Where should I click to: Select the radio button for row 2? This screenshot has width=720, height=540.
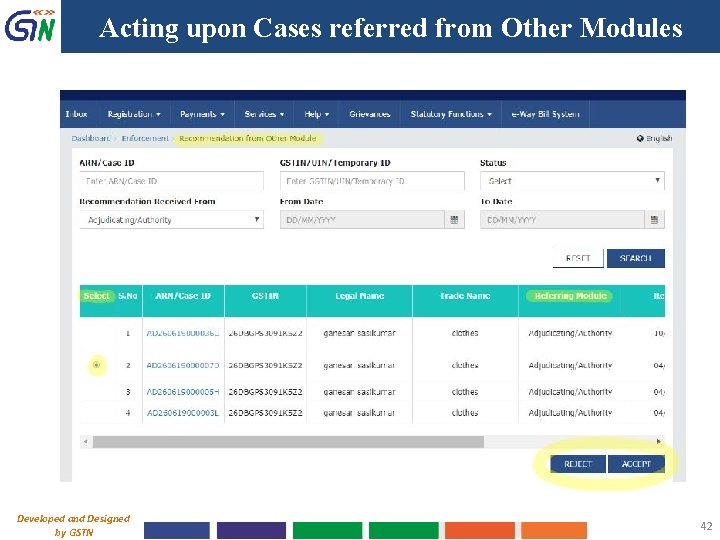pyautogui.click(x=96, y=365)
